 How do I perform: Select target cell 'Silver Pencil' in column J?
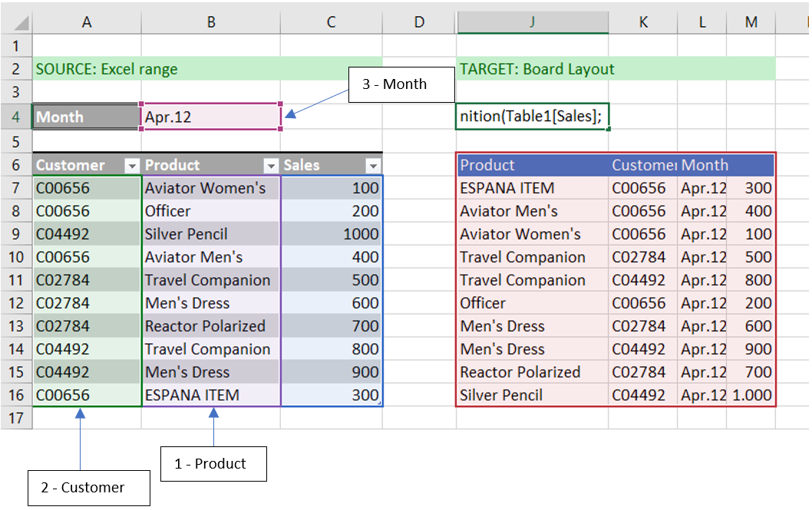[533, 395]
